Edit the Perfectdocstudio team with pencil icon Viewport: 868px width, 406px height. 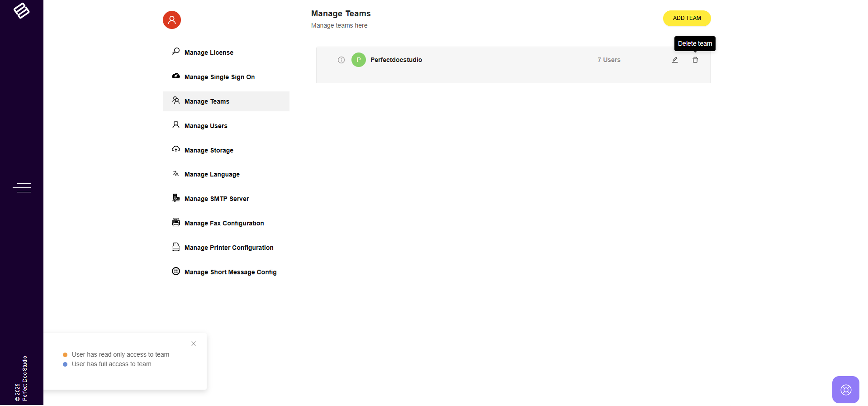point(675,60)
